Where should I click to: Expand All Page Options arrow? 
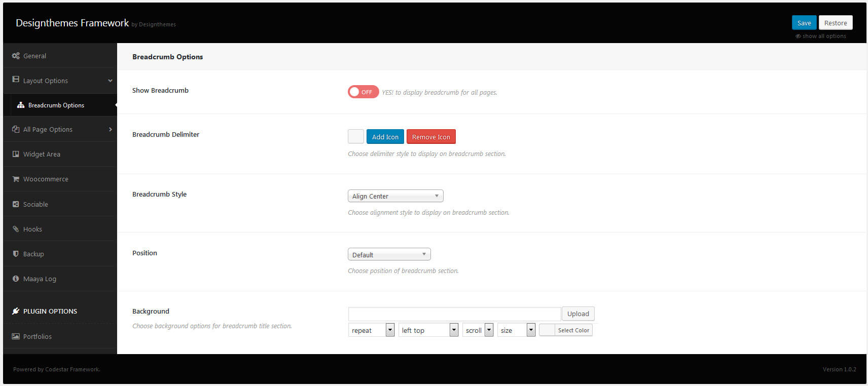110,129
